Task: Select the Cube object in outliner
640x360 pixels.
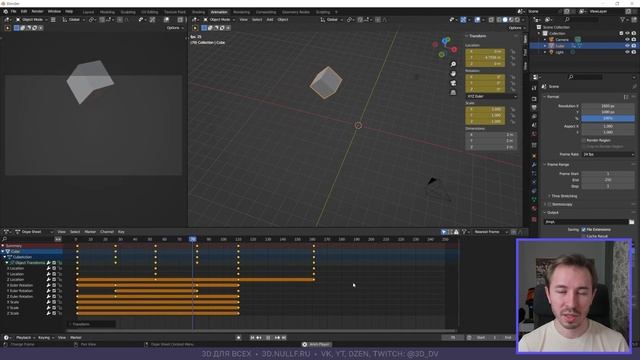Action: pos(560,46)
